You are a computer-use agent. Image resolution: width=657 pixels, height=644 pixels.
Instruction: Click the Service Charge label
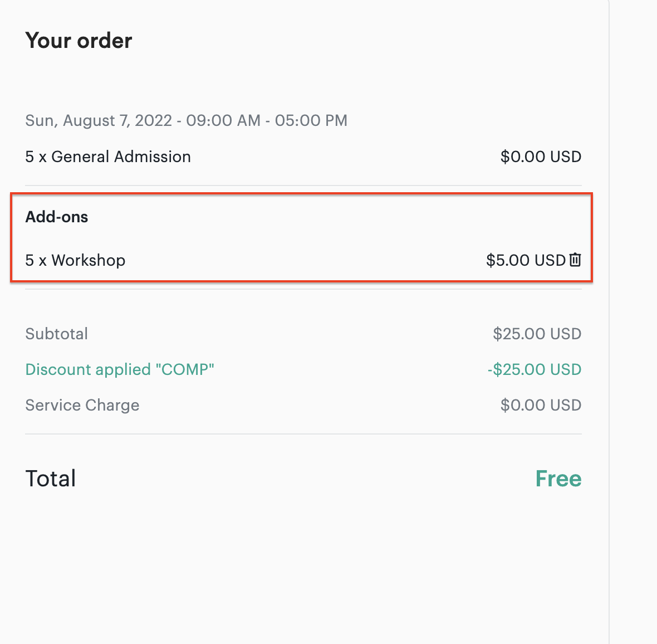(82, 406)
